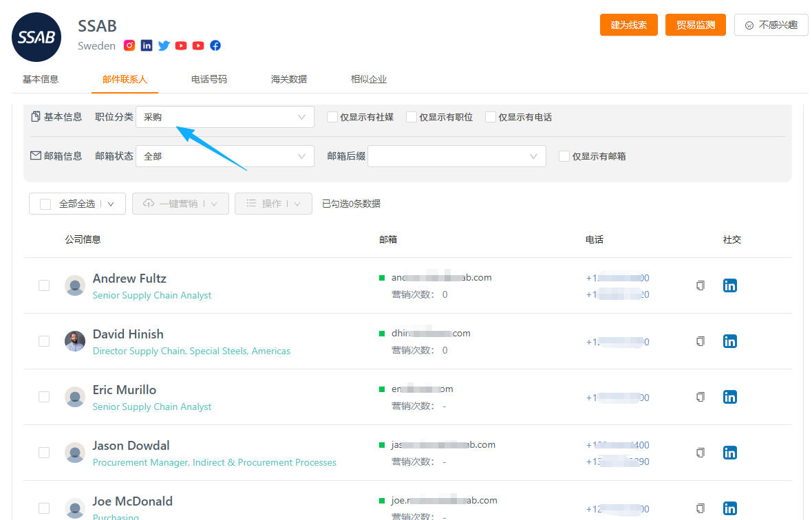The image size is (812, 520).
Task: Expand the 全部全选 dropdown
Action: point(111,204)
